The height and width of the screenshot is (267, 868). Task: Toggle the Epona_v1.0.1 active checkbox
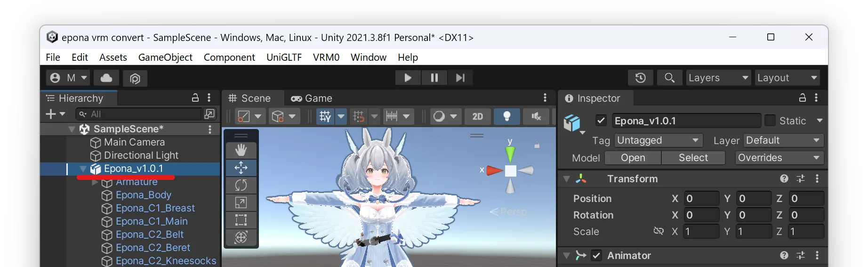pyautogui.click(x=601, y=121)
